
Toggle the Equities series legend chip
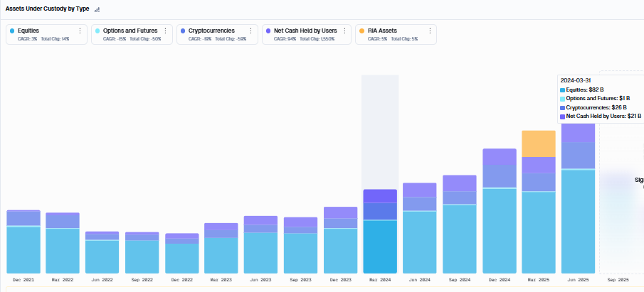[x=46, y=34]
